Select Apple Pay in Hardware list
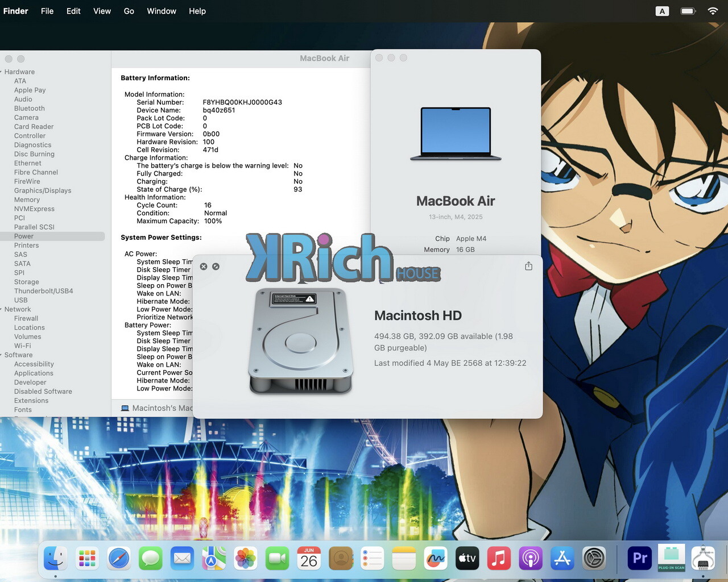This screenshot has height=582, width=728. pyautogui.click(x=30, y=90)
